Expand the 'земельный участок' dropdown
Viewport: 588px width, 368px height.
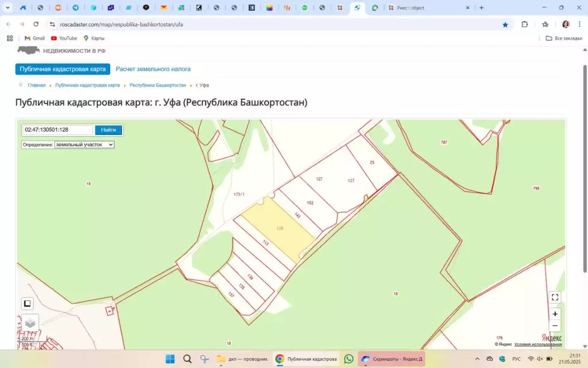click(x=84, y=145)
